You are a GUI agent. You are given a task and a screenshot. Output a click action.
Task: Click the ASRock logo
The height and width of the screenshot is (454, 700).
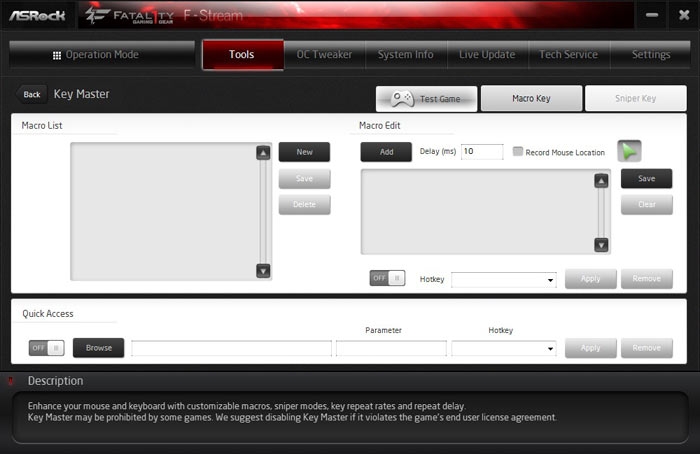(37, 16)
